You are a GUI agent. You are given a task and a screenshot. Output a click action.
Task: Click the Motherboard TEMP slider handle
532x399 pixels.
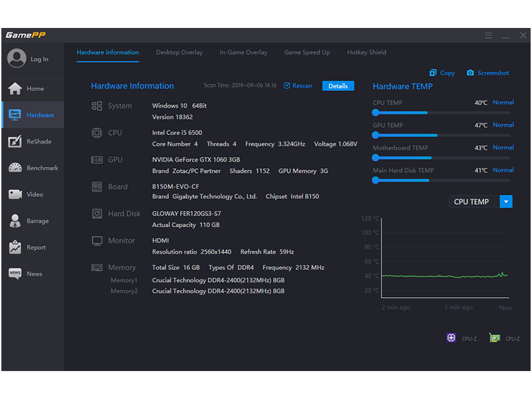click(375, 158)
